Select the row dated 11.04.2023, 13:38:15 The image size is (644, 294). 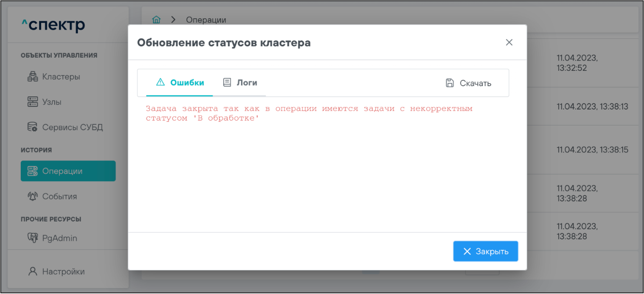[592, 150]
